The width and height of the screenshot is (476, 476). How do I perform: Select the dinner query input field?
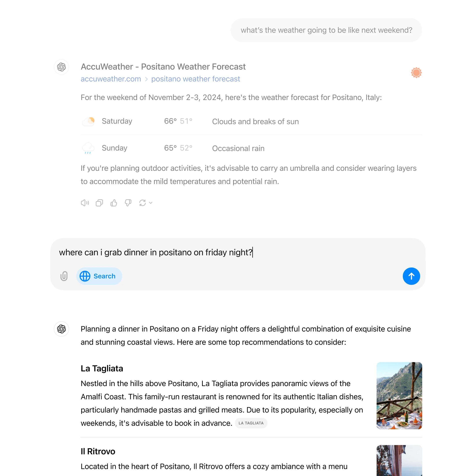coord(238,252)
